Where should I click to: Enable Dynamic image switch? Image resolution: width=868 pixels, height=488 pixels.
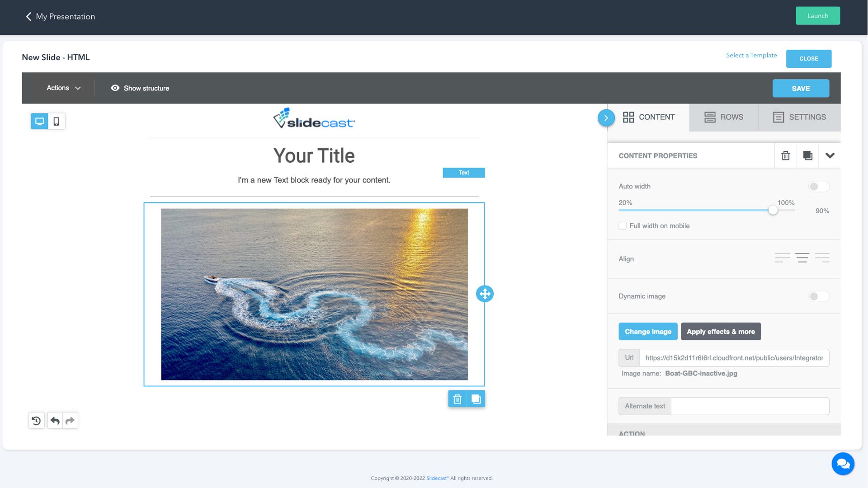(x=818, y=296)
